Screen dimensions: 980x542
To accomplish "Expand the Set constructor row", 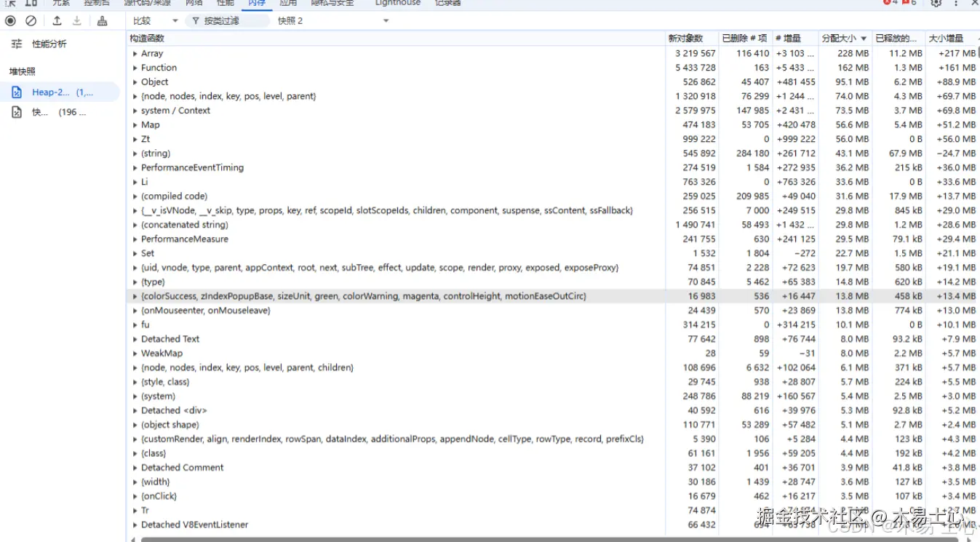I will click(135, 253).
